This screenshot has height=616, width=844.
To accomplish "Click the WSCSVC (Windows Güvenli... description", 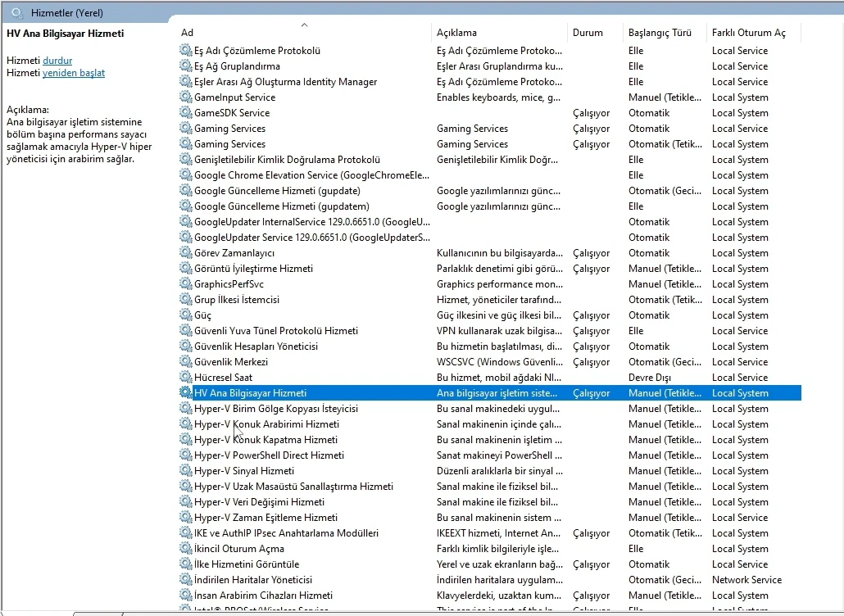I will tap(500, 363).
